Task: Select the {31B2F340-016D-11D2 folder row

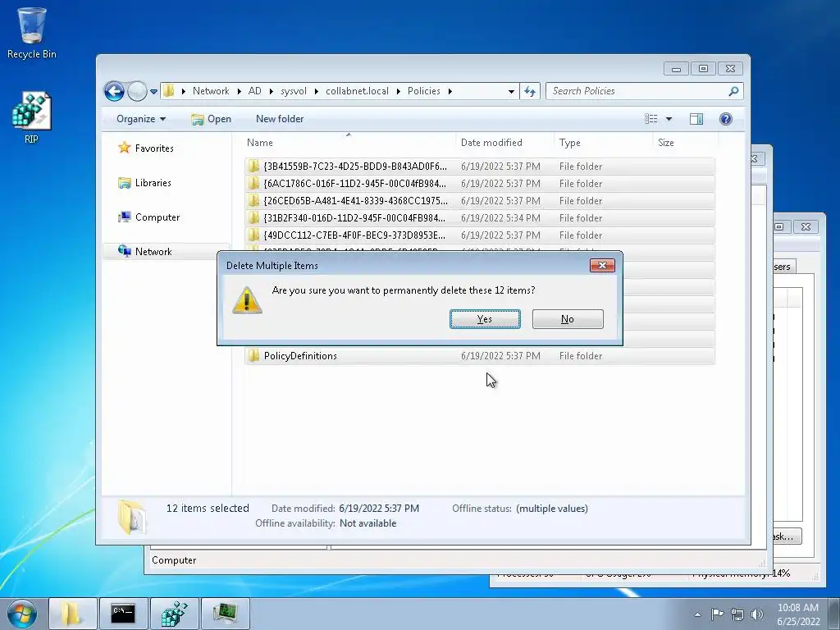Action: [480, 217]
